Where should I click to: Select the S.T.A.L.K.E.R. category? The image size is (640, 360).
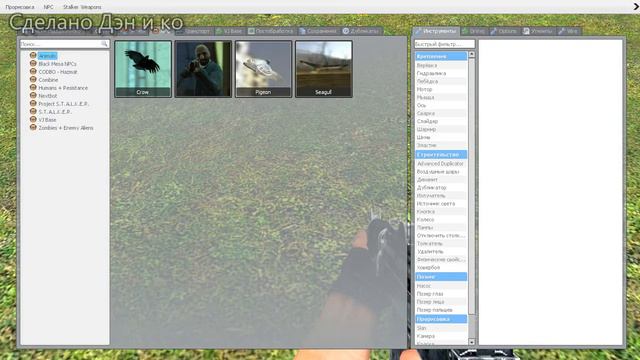click(55, 112)
